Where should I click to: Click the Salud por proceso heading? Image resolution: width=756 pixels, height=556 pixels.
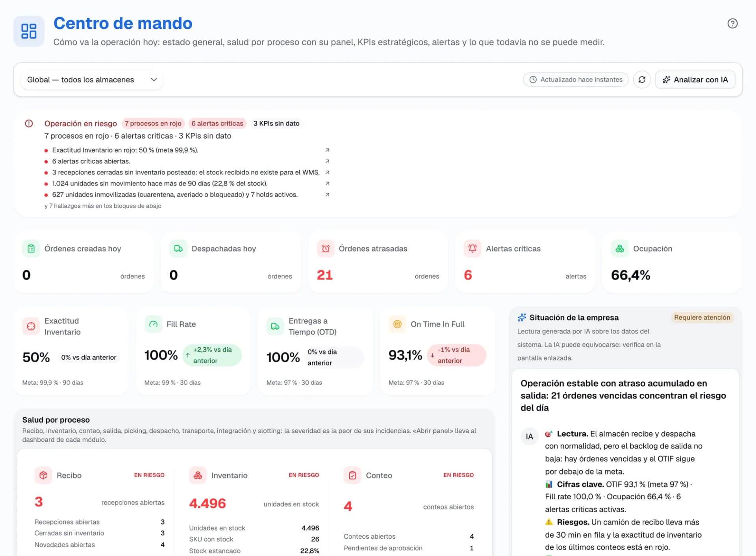coord(56,420)
